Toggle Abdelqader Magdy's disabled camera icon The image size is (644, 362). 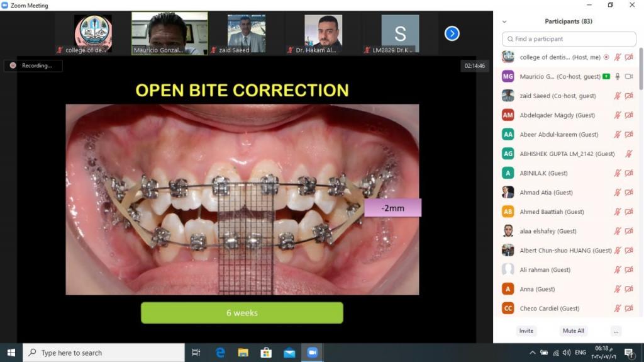point(629,115)
